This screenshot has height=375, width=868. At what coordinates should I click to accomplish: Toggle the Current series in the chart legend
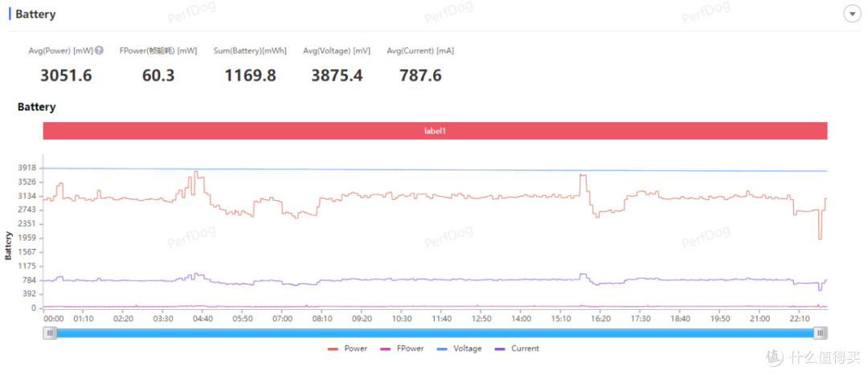(x=517, y=349)
